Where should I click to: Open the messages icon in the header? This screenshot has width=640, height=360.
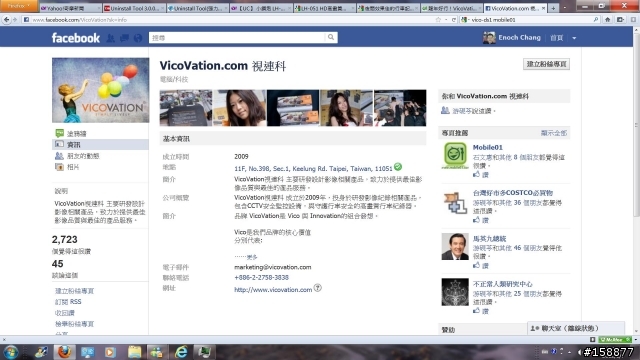coord(124,38)
